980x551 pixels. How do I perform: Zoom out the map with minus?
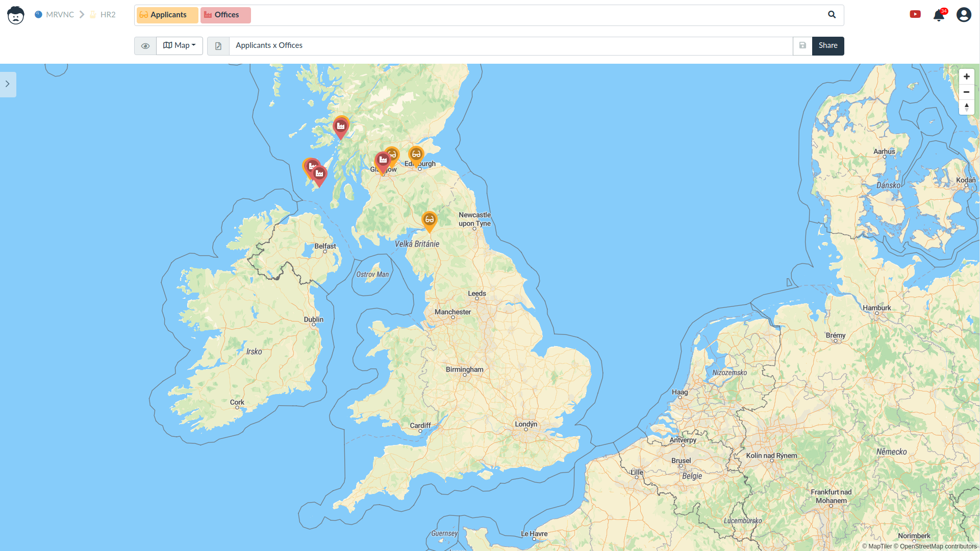click(966, 92)
